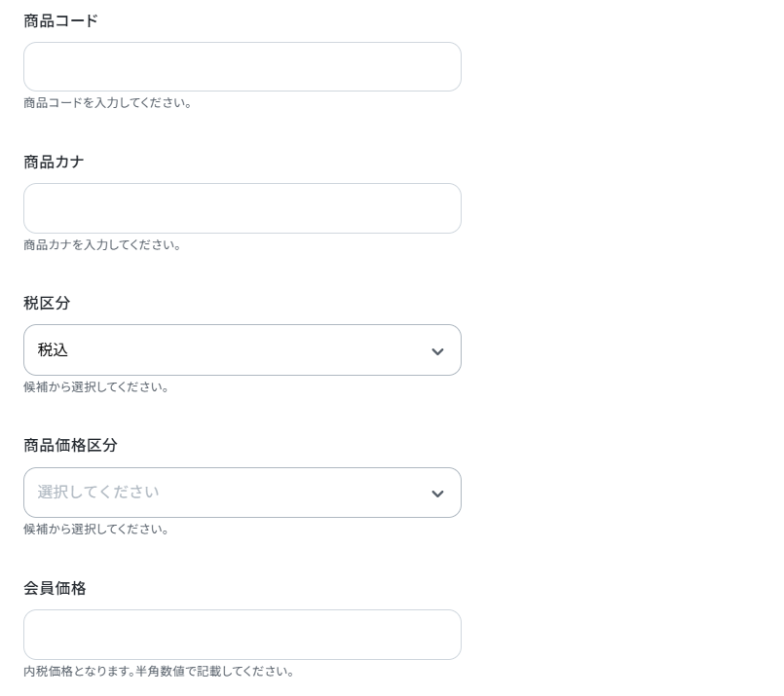
Task: Click 候補から選択してください hint under 税区分
Action: (96, 387)
